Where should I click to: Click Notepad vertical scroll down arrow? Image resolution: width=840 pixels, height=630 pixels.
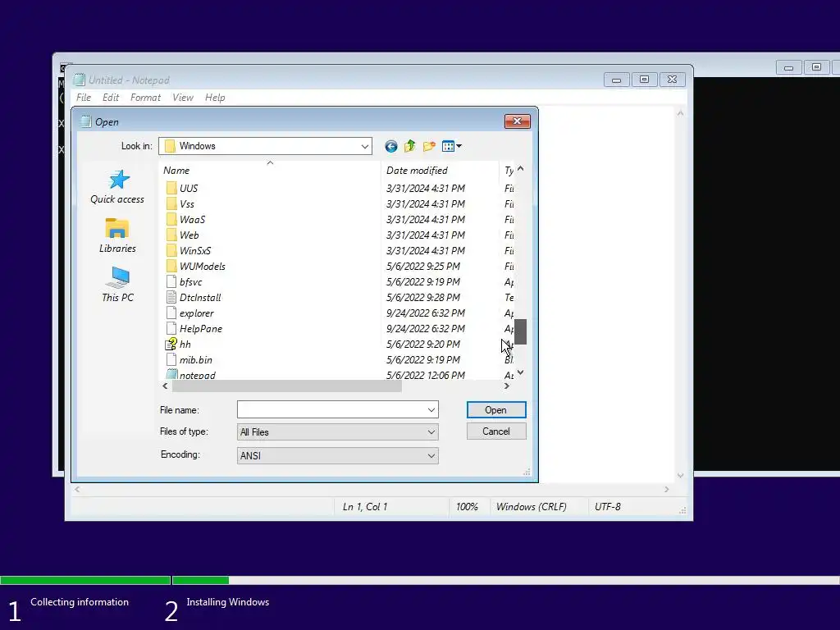680,475
